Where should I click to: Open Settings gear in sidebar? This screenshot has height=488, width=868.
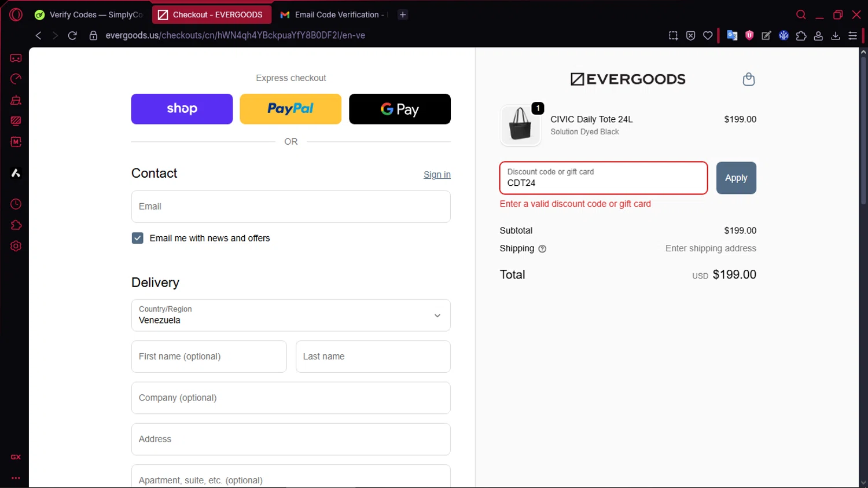pyautogui.click(x=16, y=246)
